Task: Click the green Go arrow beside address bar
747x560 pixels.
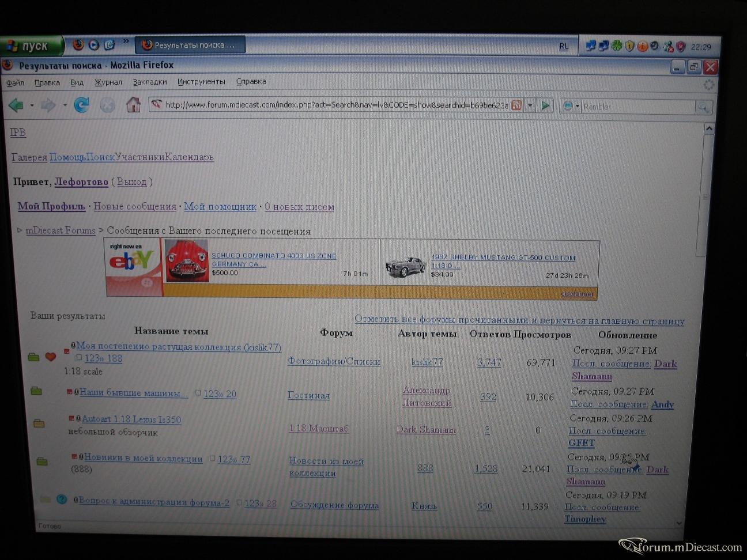Action: (x=545, y=105)
